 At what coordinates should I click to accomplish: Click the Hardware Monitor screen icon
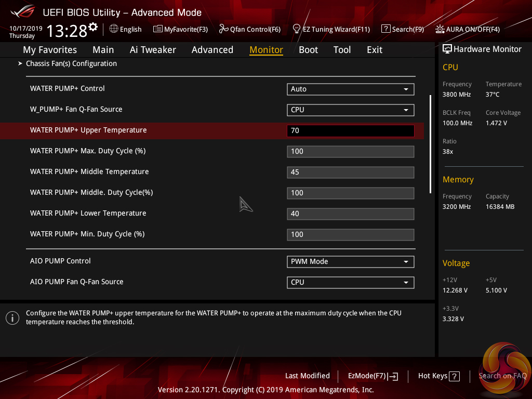pyautogui.click(x=447, y=49)
